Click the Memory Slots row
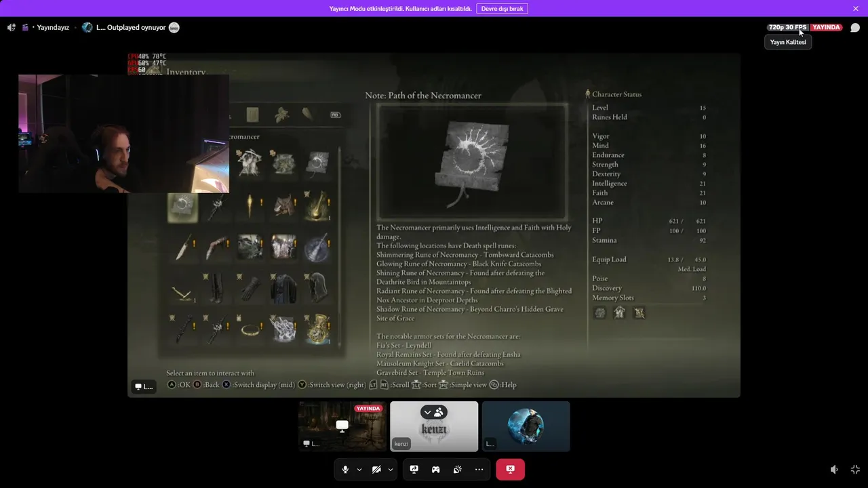The height and width of the screenshot is (488, 868). click(x=649, y=298)
